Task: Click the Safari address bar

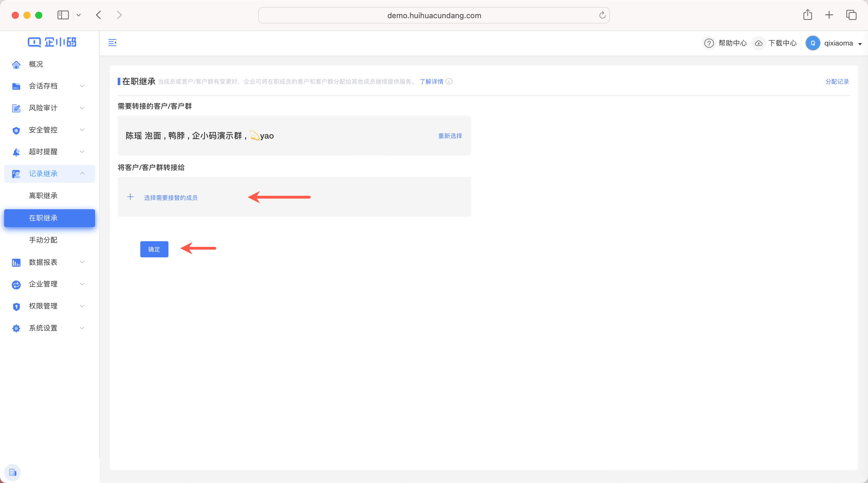Action: click(x=434, y=15)
